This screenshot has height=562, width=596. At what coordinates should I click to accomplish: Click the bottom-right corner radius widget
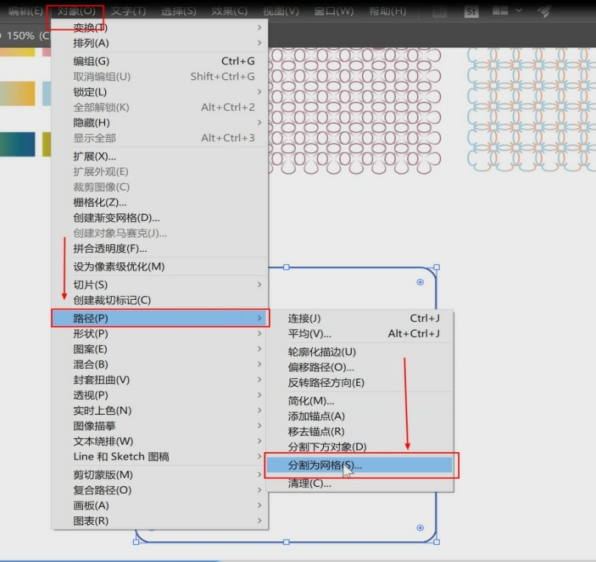[x=420, y=527]
